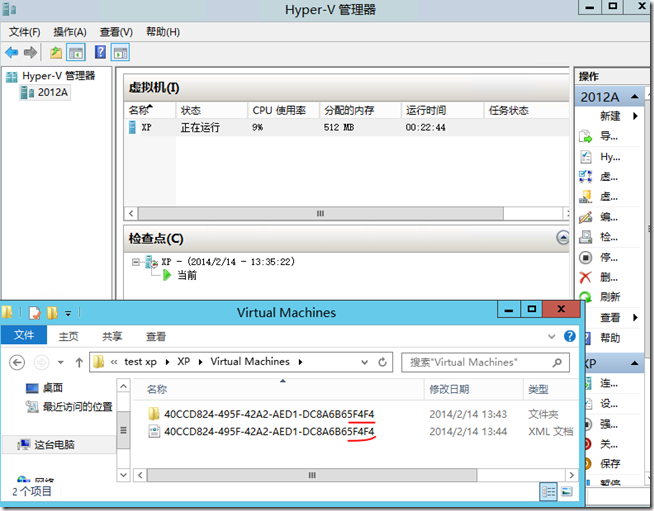This screenshot has width=654, height=511.
Task: Switch to the Explorer 共享 tab
Action: (112, 336)
